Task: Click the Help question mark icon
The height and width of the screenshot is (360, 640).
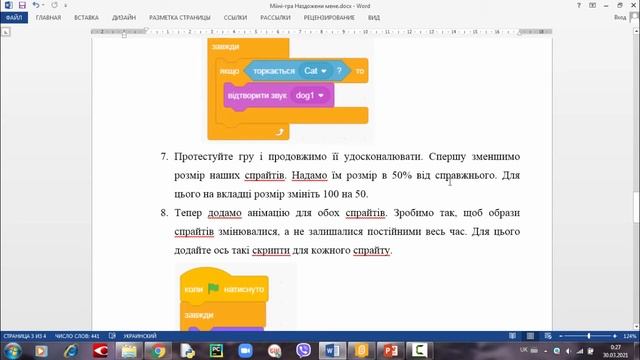Action: (579, 5)
